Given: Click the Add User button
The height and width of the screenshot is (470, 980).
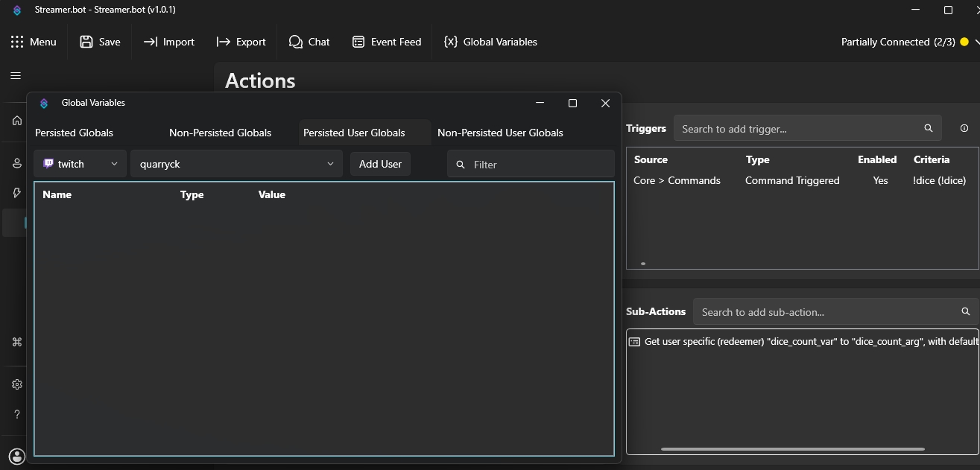Looking at the screenshot, I should coord(380,164).
